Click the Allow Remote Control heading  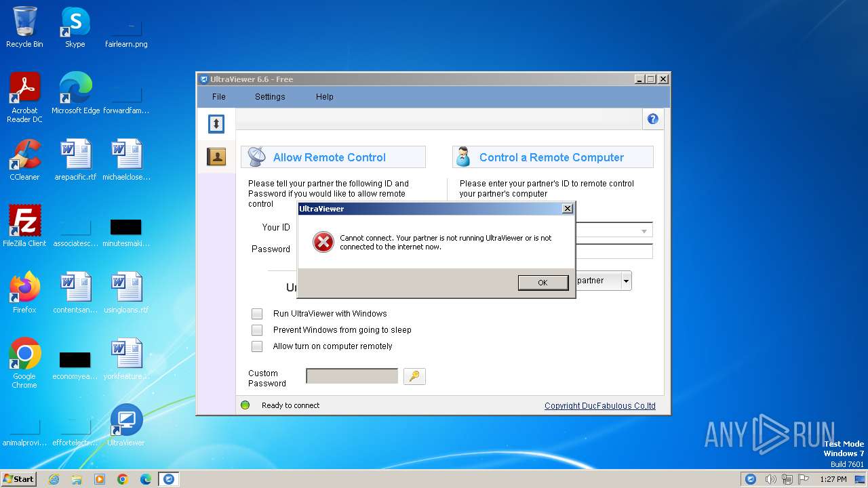click(330, 157)
